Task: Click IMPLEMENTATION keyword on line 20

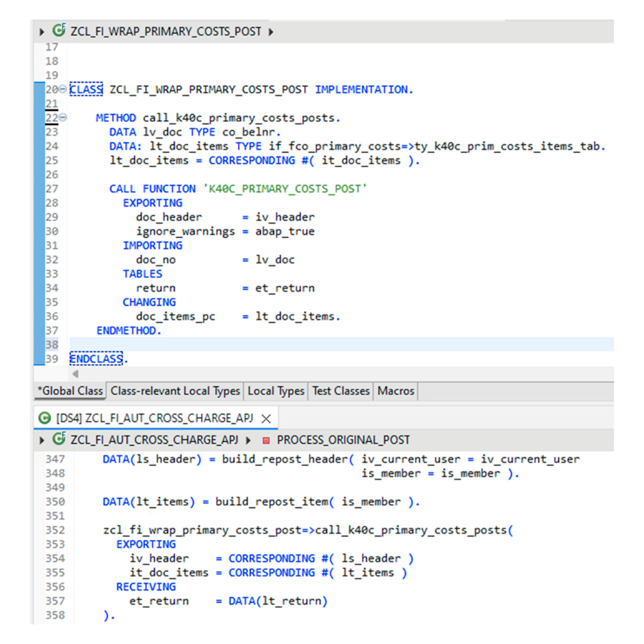Action: (361, 89)
